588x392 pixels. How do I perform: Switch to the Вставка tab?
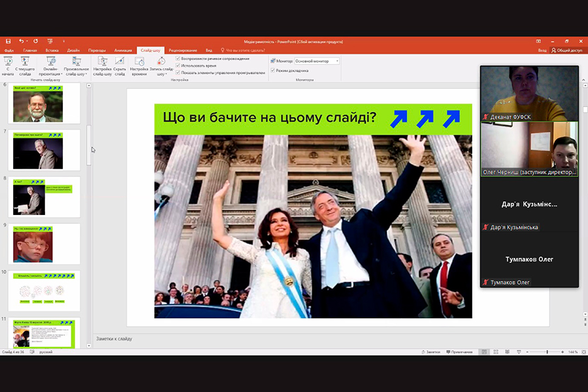[x=52, y=50]
